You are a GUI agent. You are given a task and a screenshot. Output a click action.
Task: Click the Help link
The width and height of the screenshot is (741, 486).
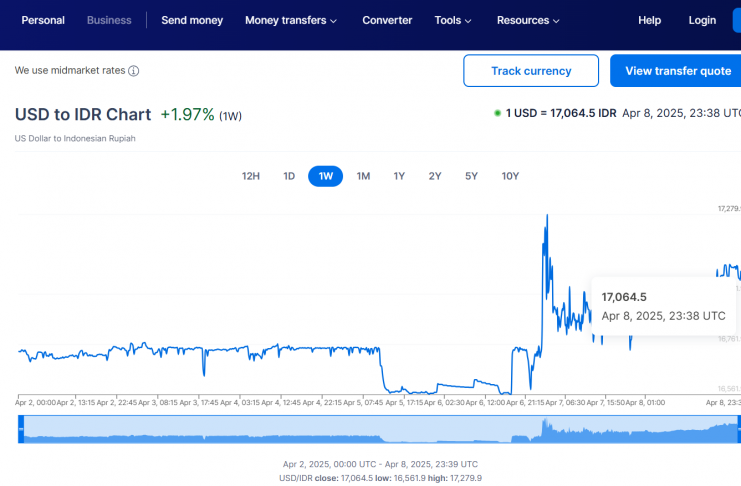pos(650,20)
